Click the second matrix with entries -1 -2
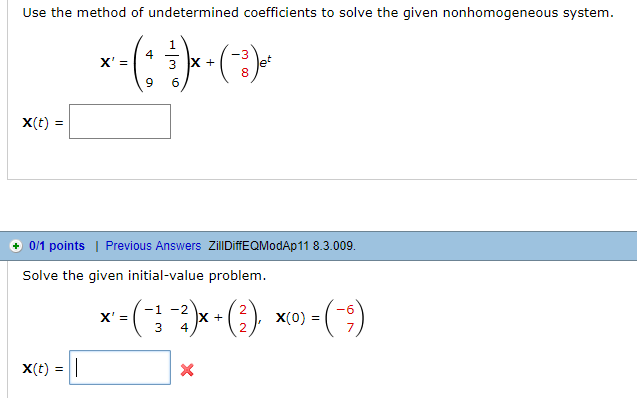Image resolution: width=637 pixels, height=398 pixels. tap(166, 318)
